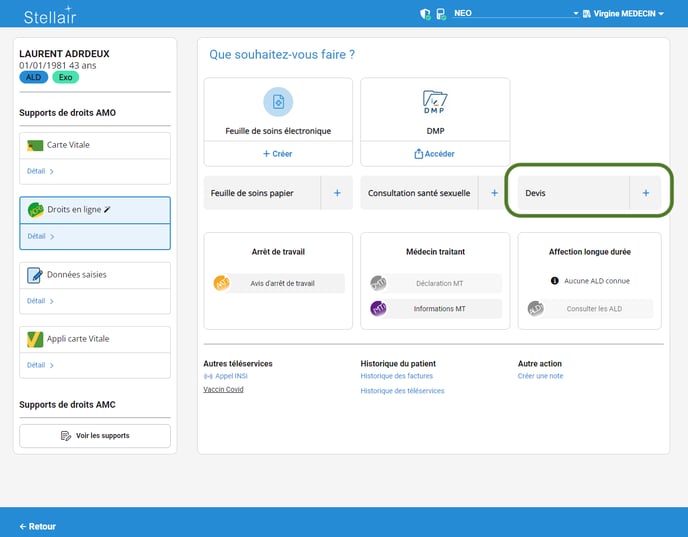Open Historique des factures link
The image size is (688, 537).
[x=397, y=376]
